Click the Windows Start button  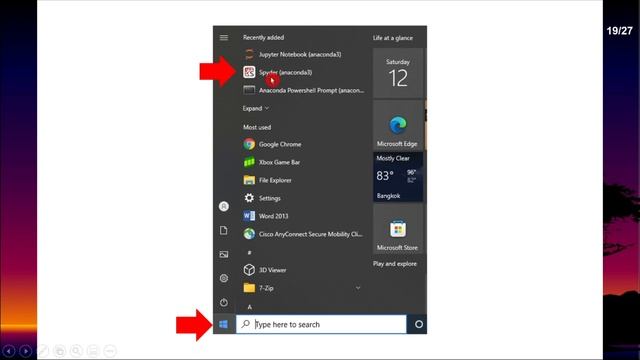pos(224,324)
